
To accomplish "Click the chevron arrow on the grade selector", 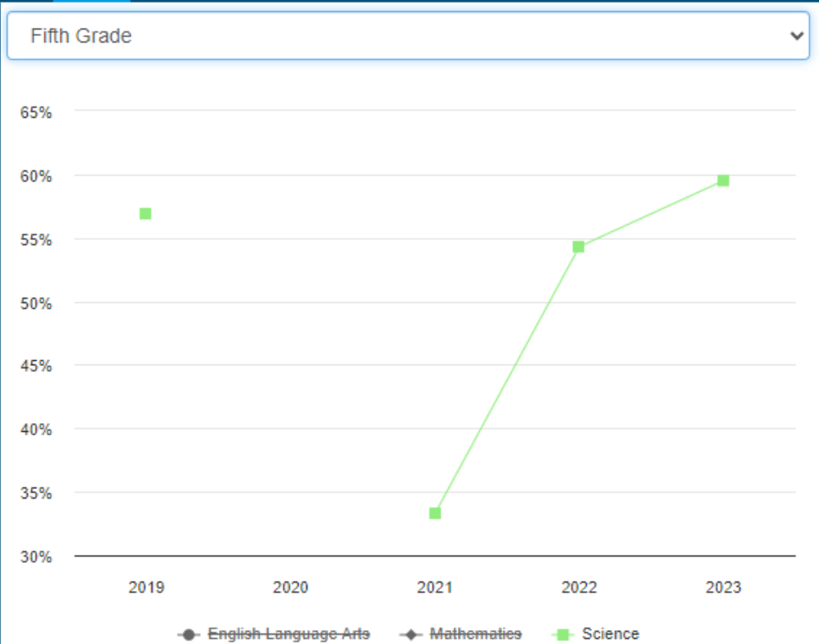I will pos(796,35).
